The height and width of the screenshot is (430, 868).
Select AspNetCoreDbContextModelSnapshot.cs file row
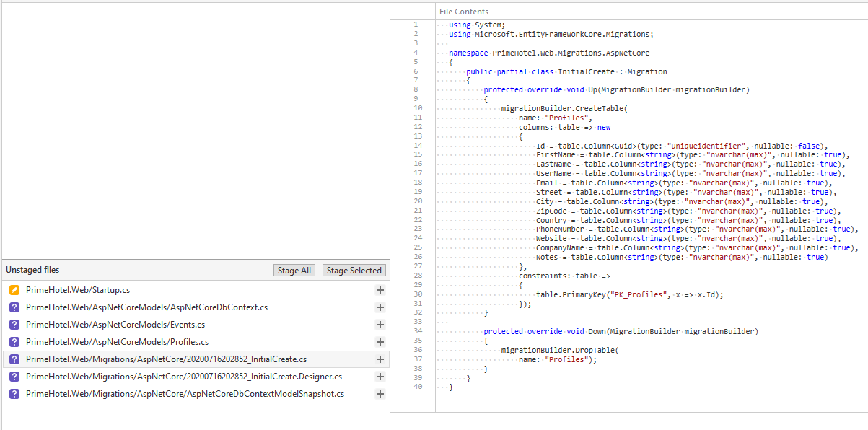[x=196, y=394]
